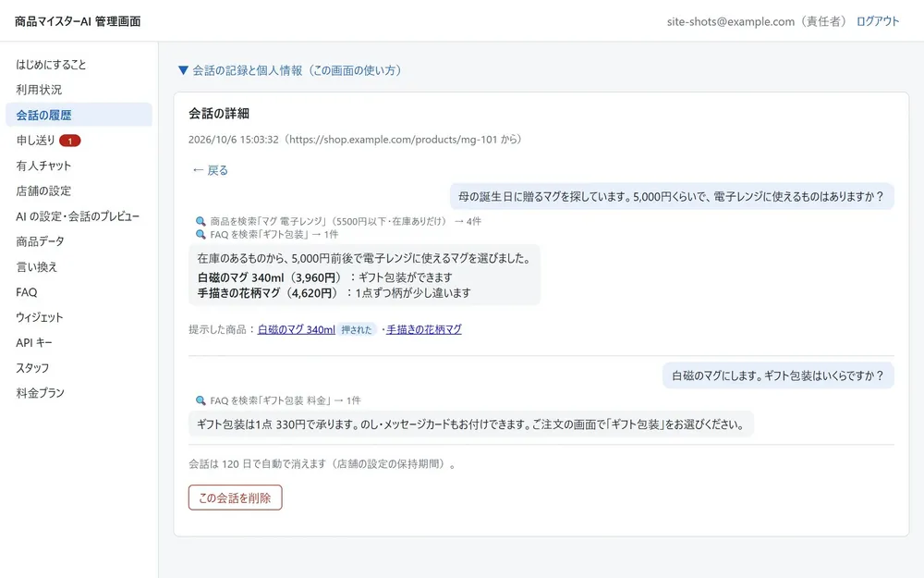Image resolution: width=924 pixels, height=578 pixels.
Task: Open 申し送り sidebar item
Action: 79,141
